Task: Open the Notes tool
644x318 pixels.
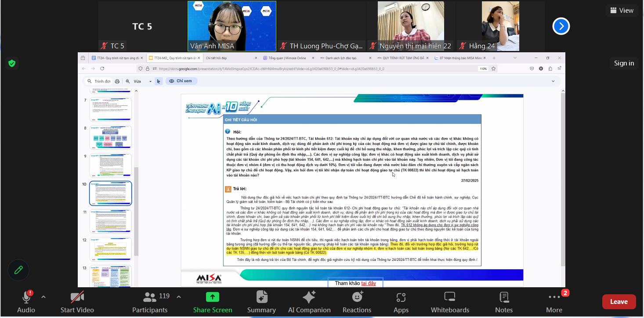Action: tap(503, 302)
